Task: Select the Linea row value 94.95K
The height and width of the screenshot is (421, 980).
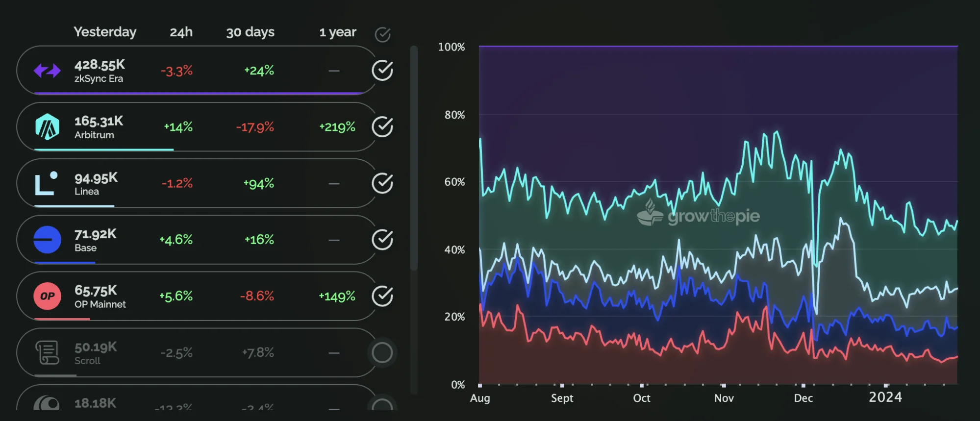Action: (96, 177)
